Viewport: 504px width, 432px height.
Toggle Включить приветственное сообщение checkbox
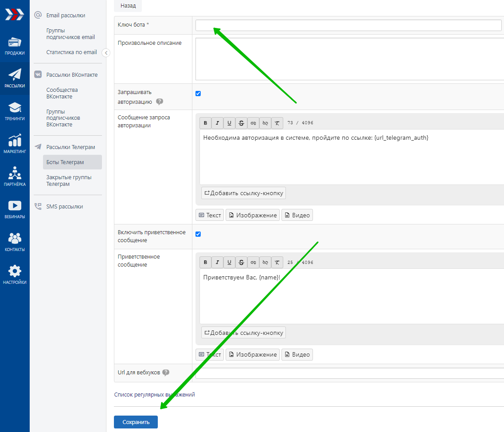point(198,234)
